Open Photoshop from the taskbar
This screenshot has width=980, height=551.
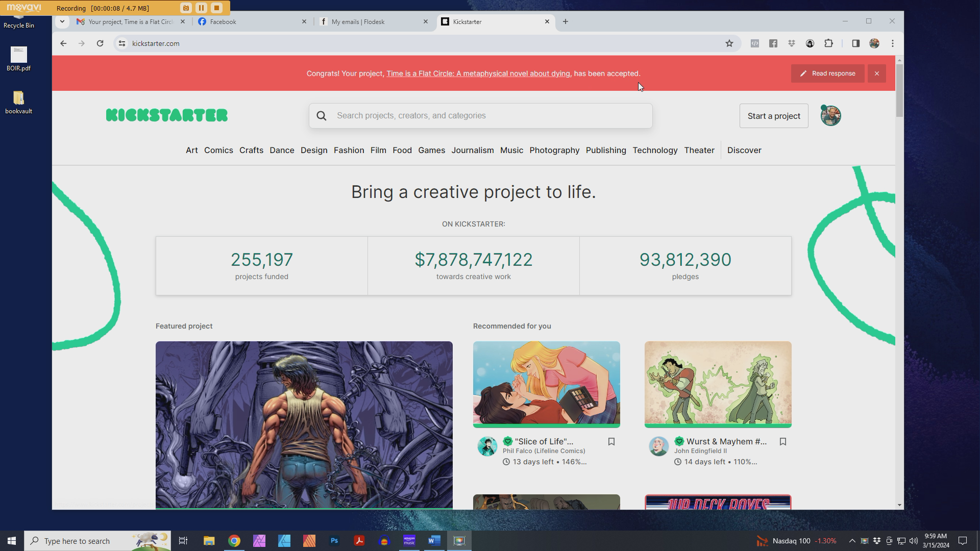point(334,541)
